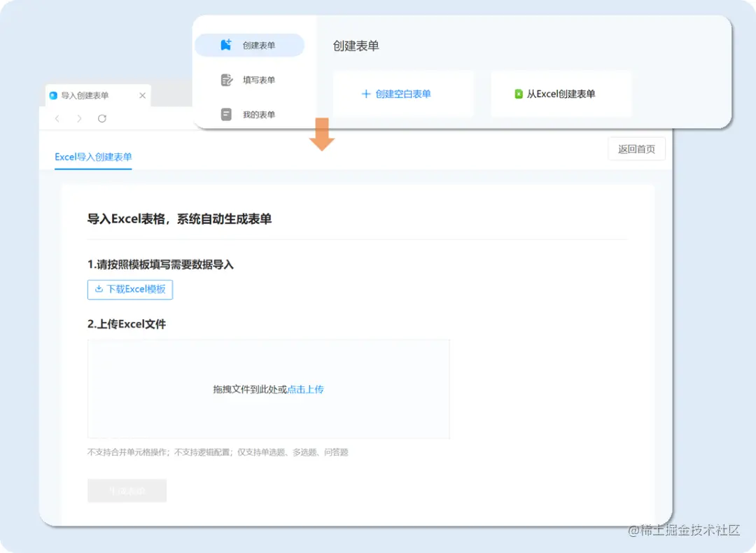Click the blue favicon on 导入创建表单 tab
Viewport: 756px width, 553px height.
(x=53, y=95)
